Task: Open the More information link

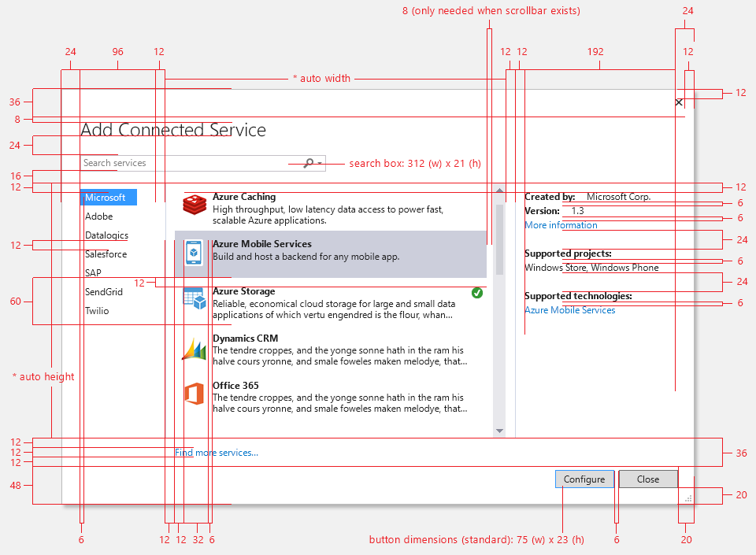Action: (x=561, y=224)
